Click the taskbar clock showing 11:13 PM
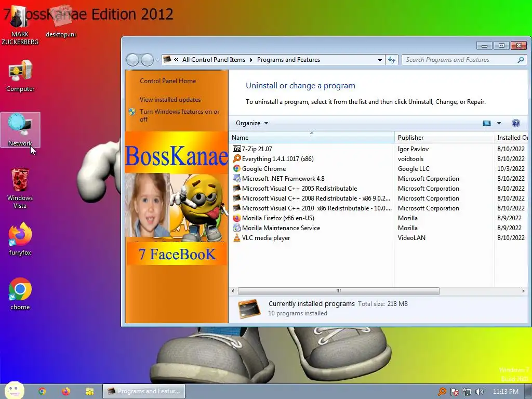Screen dimensions: 532x399 click(x=506, y=392)
